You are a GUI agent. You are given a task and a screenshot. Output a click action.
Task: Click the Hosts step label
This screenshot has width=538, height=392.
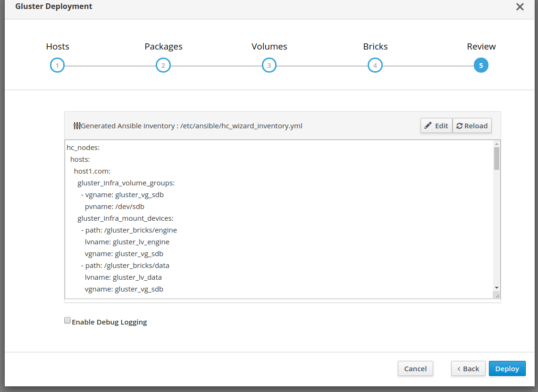click(58, 47)
